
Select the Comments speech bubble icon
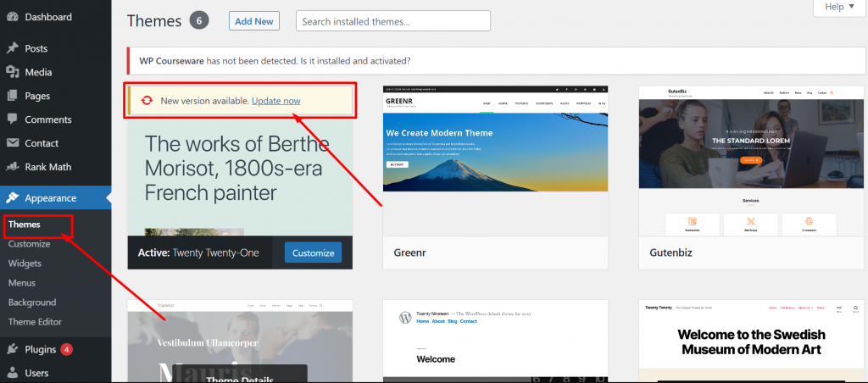pyautogui.click(x=13, y=120)
